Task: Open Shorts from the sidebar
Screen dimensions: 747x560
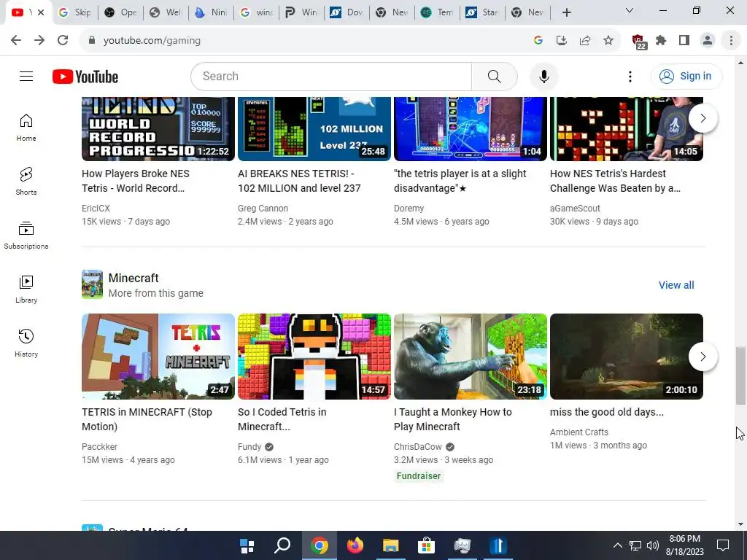Action: click(26, 182)
